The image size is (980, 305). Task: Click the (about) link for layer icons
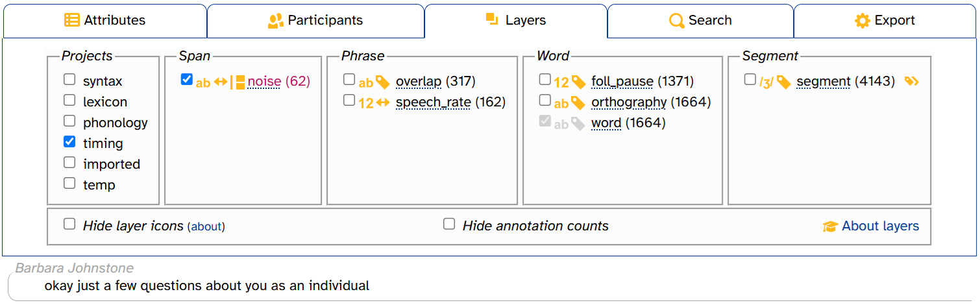pyautogui.click(x=206, y=226)
